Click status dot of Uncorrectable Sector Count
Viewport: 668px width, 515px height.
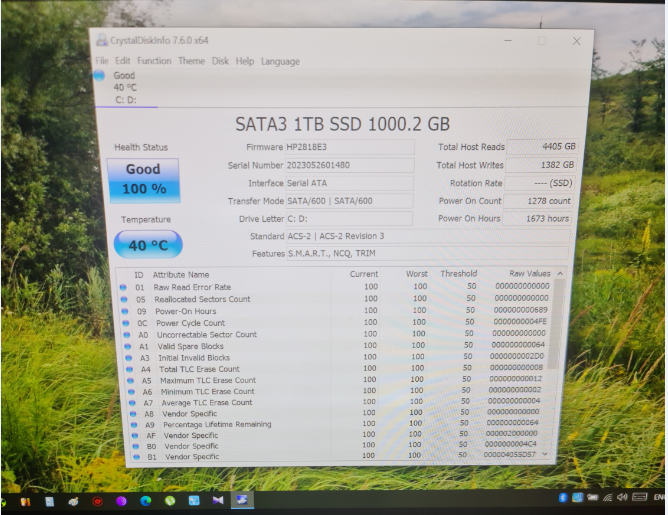tap(127, 335)
